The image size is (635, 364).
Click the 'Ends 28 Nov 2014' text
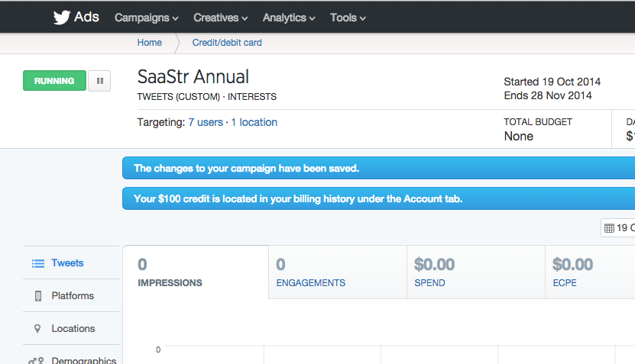[548, 95]
